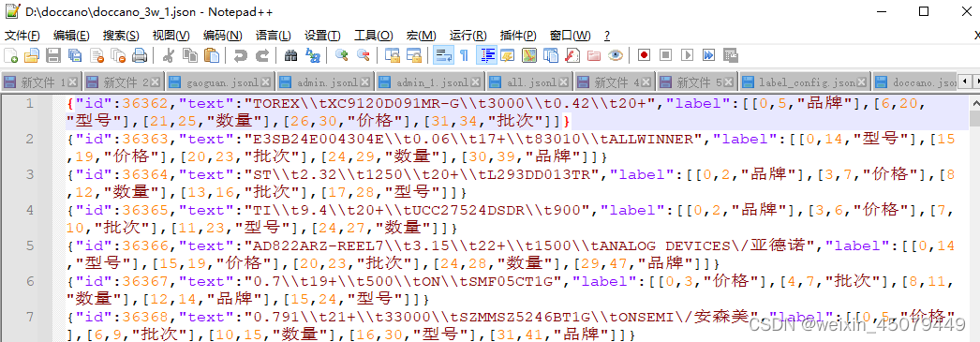
Task: Open the Function List icon
Action: (572, 55)
